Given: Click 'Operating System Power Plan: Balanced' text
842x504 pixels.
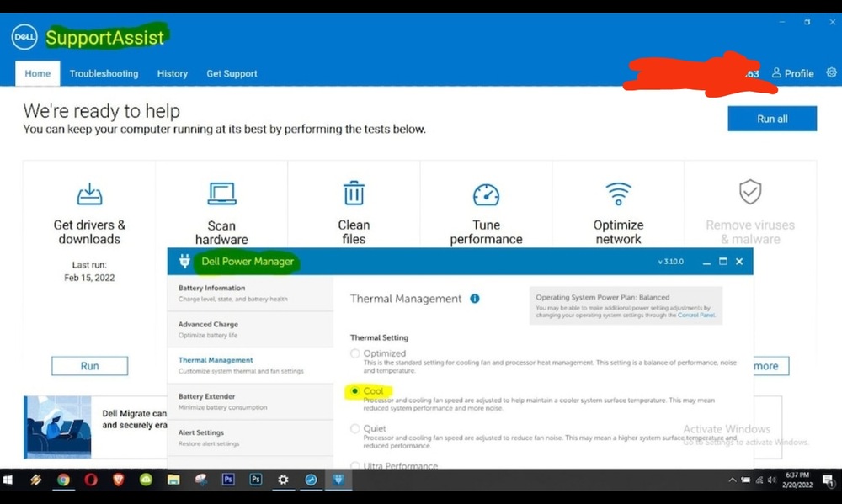Looking at the screenshot, I should [x=603, y=297].
